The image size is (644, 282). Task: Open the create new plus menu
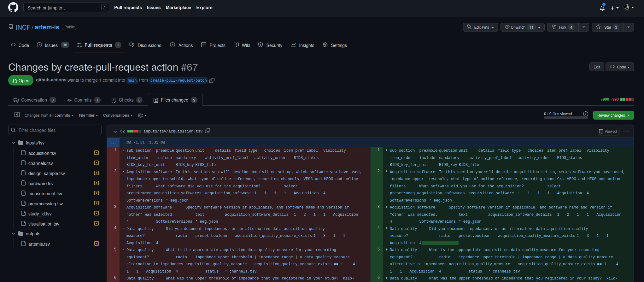pos(614,8)
